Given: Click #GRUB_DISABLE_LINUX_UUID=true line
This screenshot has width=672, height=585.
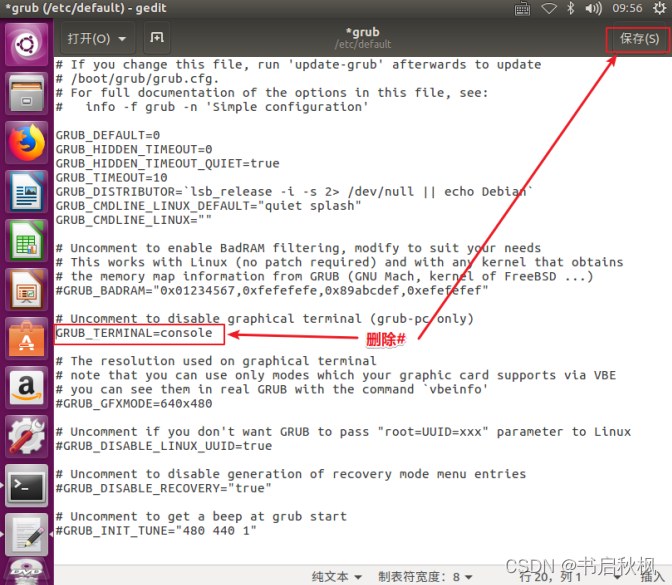Looking at the screenshot, I should pos(164,446).
